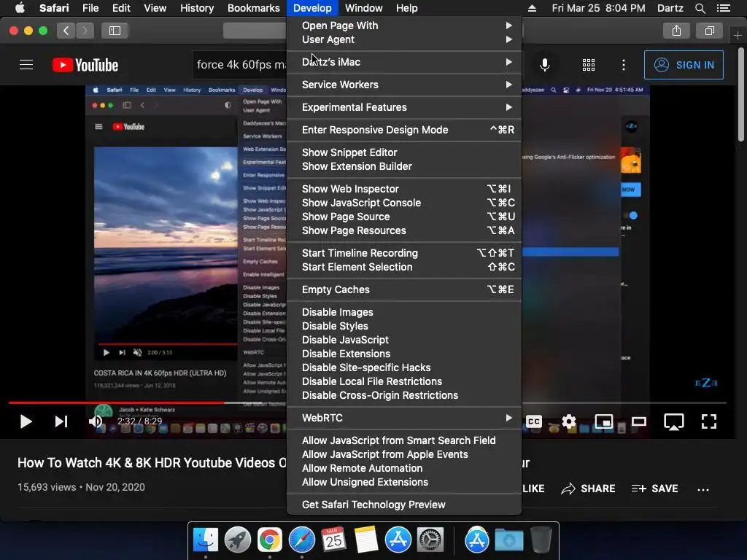Open AirPlay from the player

pyautogui.click(x=673, y=422)
